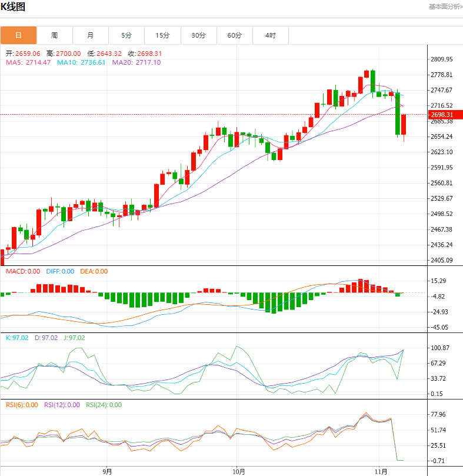
Task: Click the 11月 date axis marker
Action: click(381, 471)
